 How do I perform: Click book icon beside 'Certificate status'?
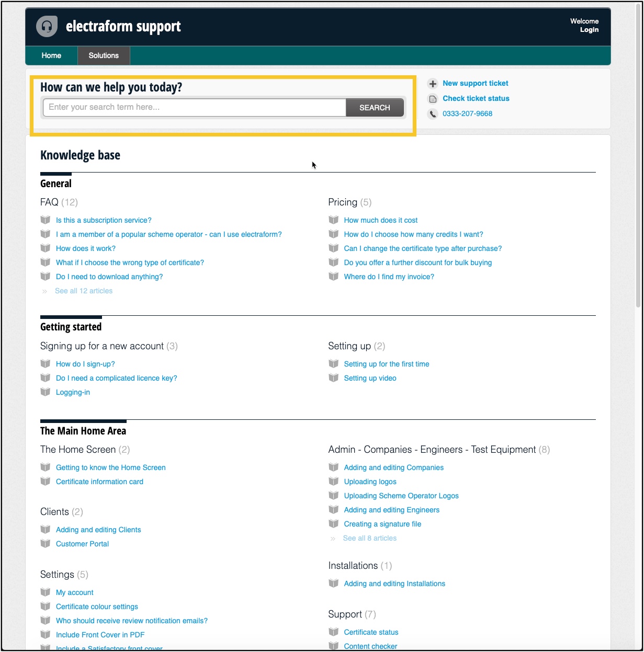[x=333, y=632]
